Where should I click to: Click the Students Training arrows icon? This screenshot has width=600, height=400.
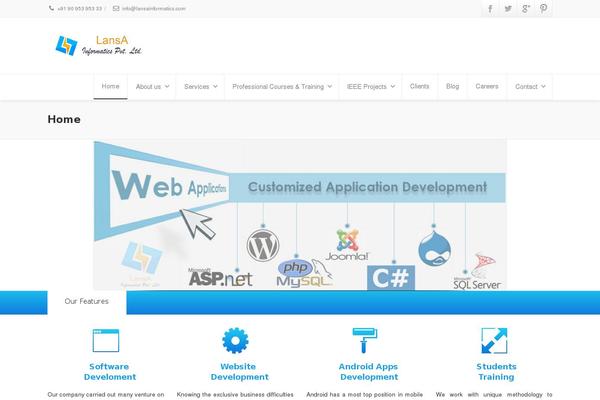click(x=494, y=340)
